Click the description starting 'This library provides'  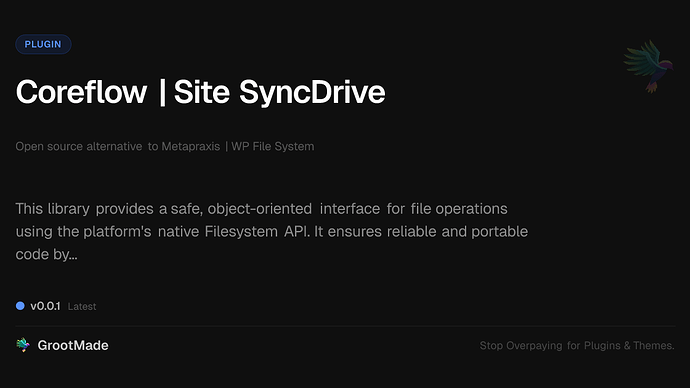pos(272,231)
